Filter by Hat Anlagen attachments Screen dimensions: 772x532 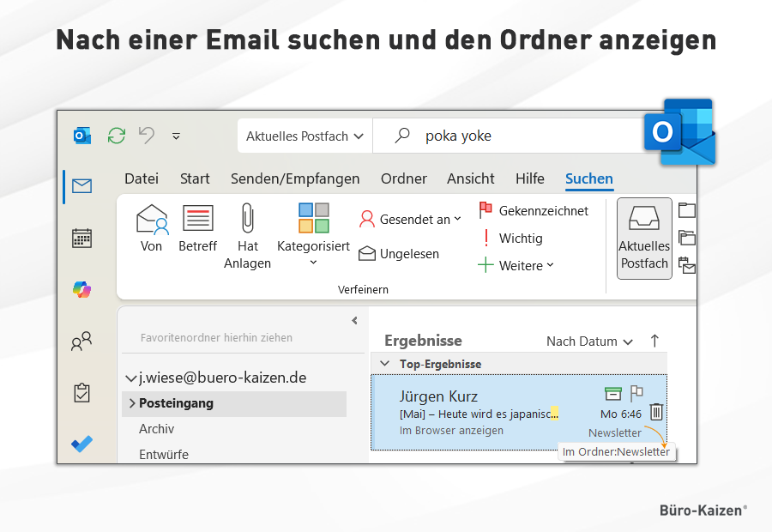247,237
